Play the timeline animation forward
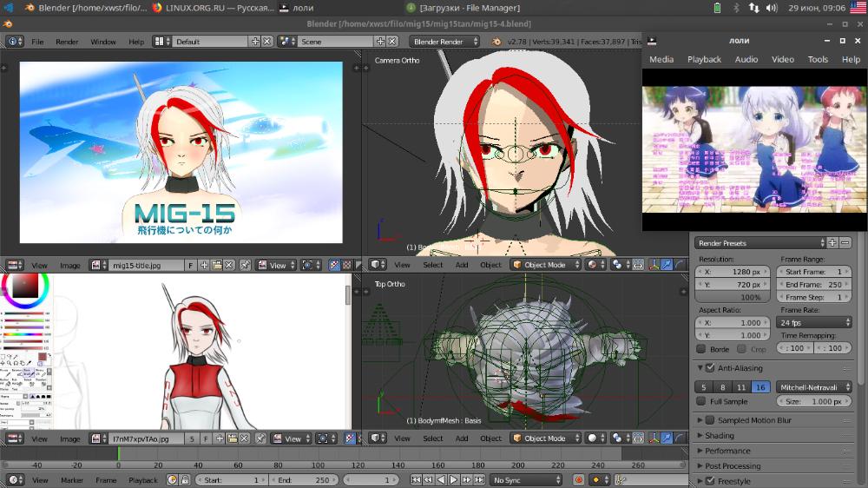The height and width of the screenshot is (488, 868). [x=453, y=479]
